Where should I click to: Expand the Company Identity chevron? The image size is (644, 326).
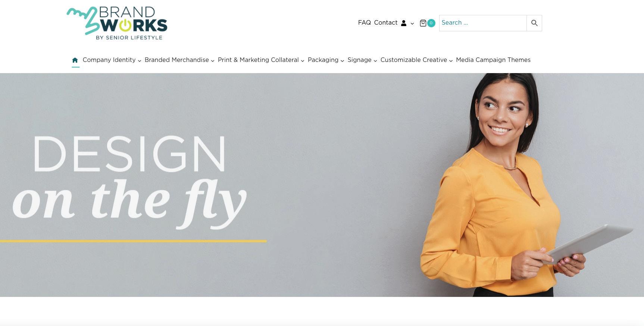point(140,61)
